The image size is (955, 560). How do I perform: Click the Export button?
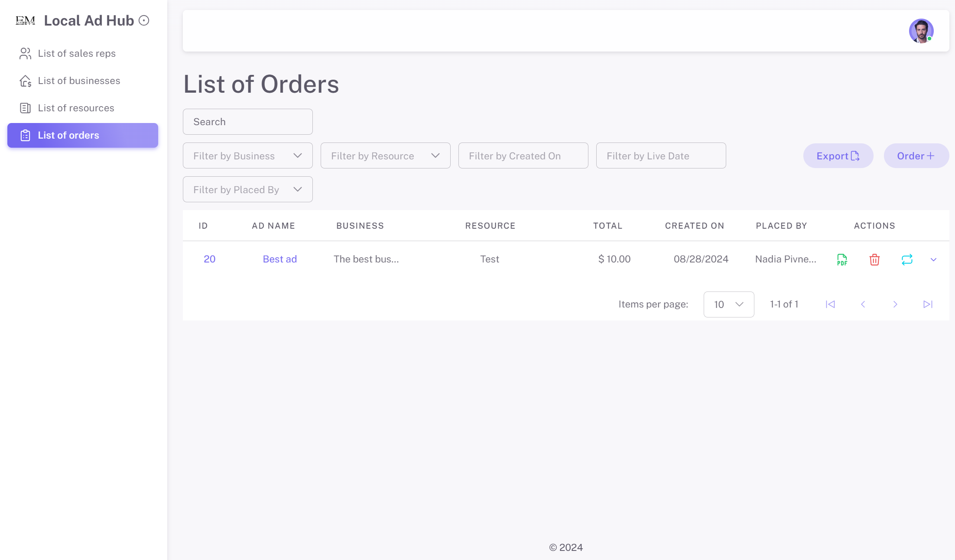coord(838,156)
